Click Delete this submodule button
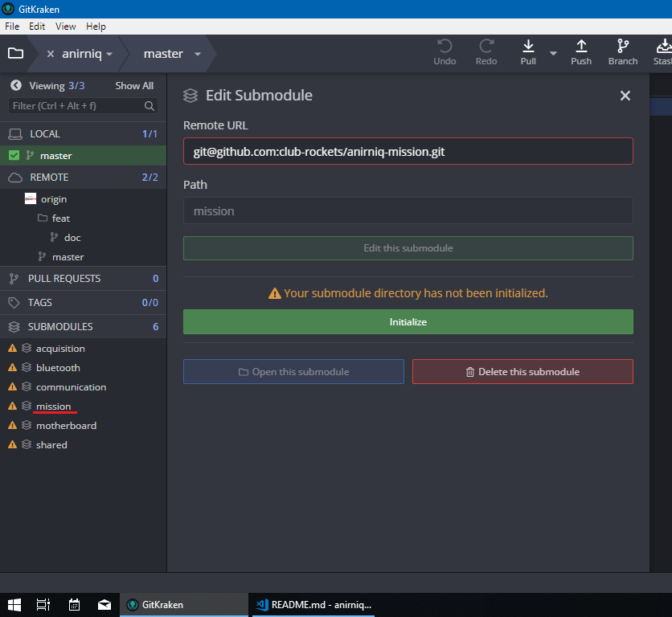672x617 pixels. coord(522,371)
